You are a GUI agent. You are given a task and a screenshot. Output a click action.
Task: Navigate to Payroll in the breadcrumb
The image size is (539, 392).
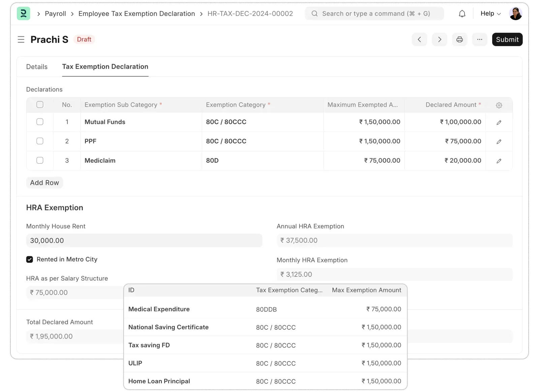click(x=55, y=13)
